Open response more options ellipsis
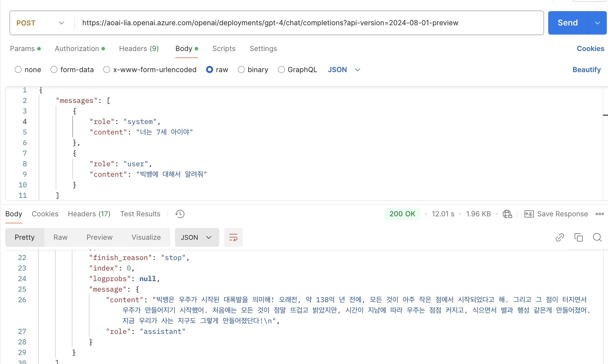This screenshot has height=364, width=608. tap(599, 214)
